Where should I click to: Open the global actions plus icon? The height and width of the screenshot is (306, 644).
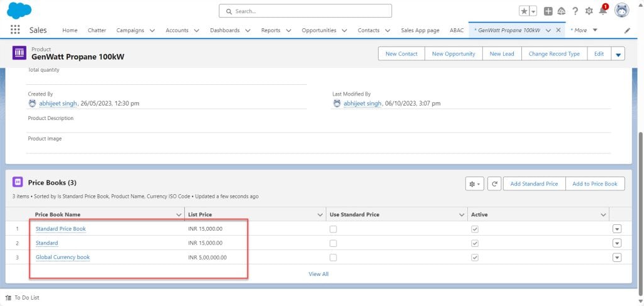[x=548, y=11]
